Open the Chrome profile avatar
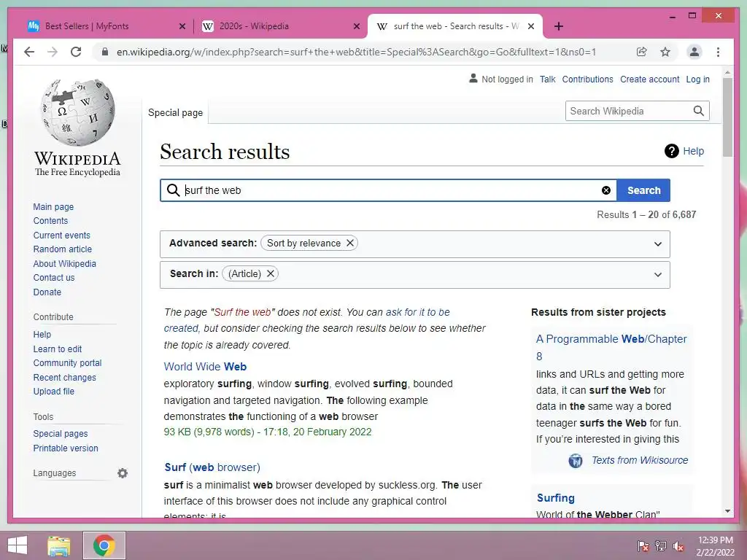 [694, 52]
